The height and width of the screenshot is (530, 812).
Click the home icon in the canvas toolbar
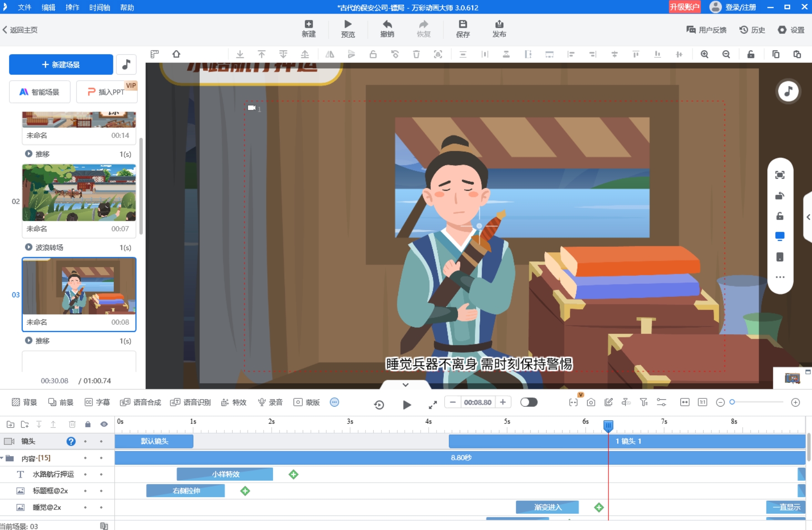[177, 54]
